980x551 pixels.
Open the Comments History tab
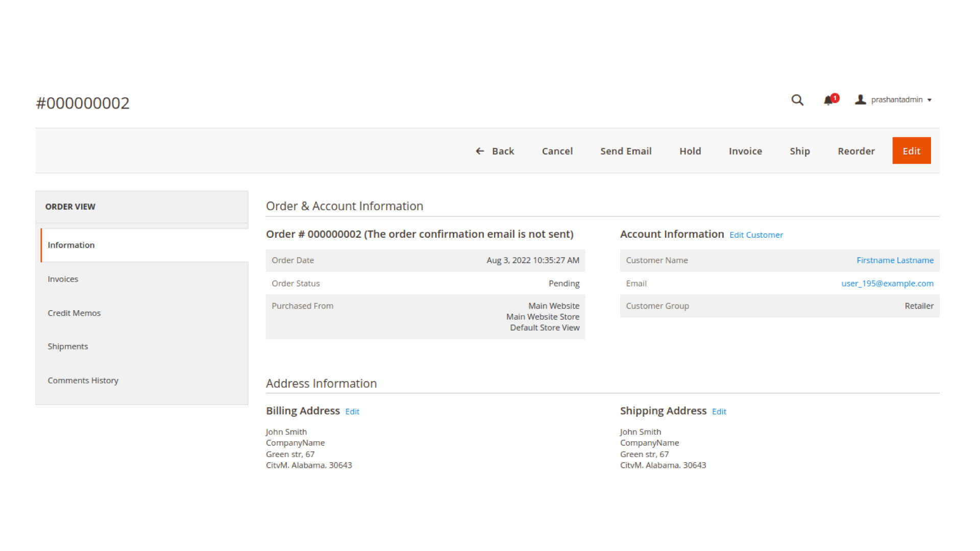pos(83,381)
